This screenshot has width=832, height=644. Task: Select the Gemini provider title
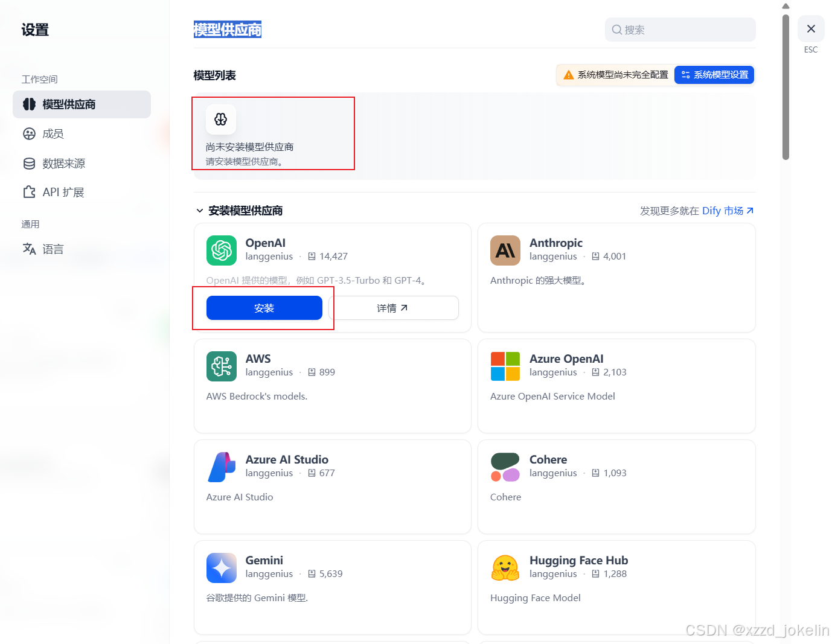pyautogui.click(x=264, y=560)
